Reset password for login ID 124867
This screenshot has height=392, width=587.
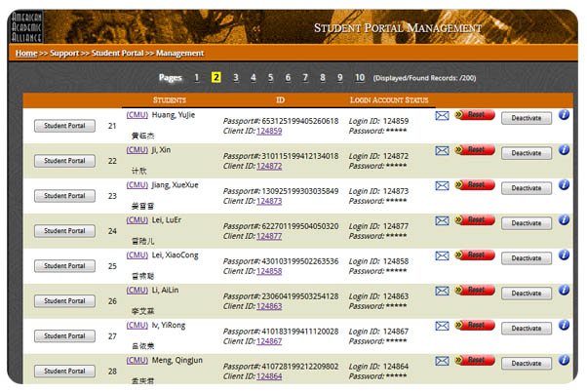click(475, 325)
